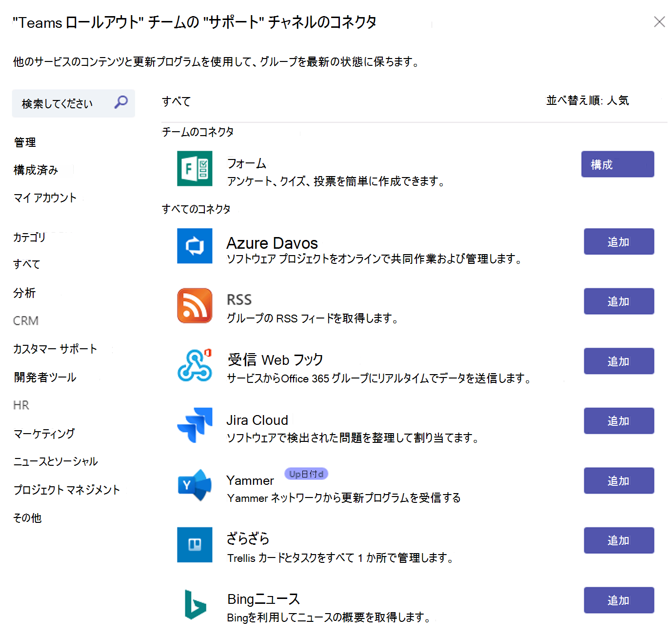Select the プロジェクト マネジメント category
The height and width of the screenshot is (637, 672).
click(x=67, y=490)
